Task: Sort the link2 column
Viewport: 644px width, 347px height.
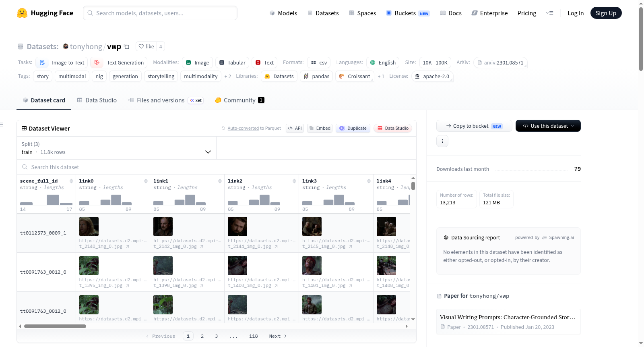Action: coord(294,181)
